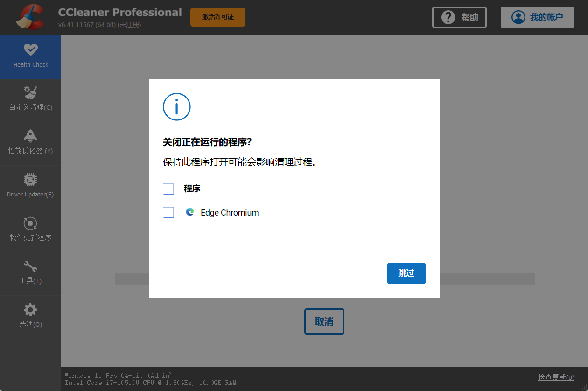Open the Driver Updater chip icon
The width and height of the screenshot is (588, 391).
pyautogui.click(x=31, y=180)
